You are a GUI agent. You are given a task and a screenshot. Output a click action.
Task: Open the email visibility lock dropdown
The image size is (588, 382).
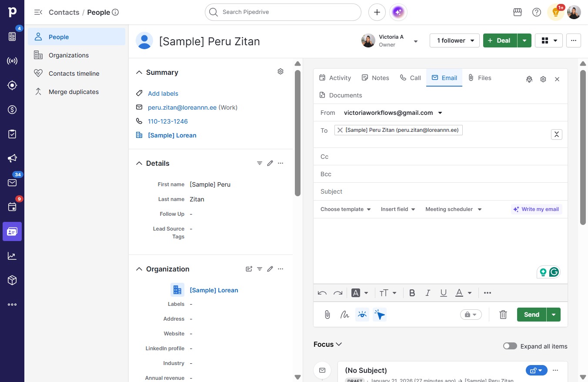click(x=471, y=315)
